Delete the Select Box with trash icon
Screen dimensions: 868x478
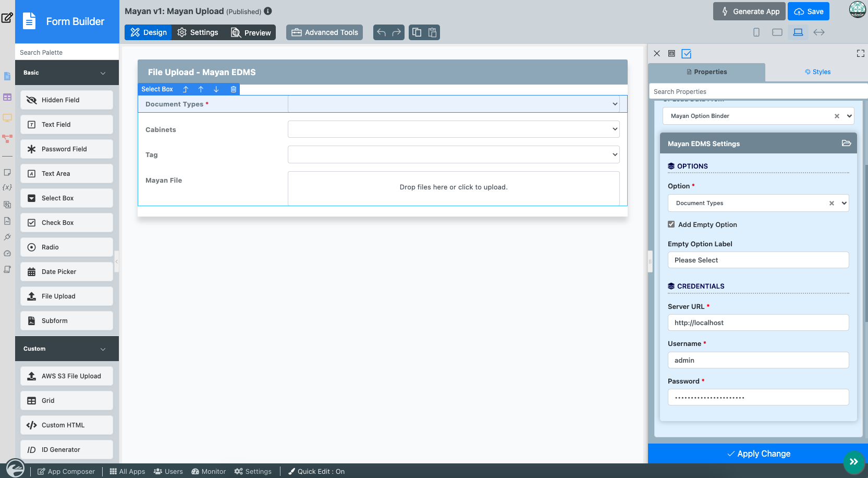point(234,89)
